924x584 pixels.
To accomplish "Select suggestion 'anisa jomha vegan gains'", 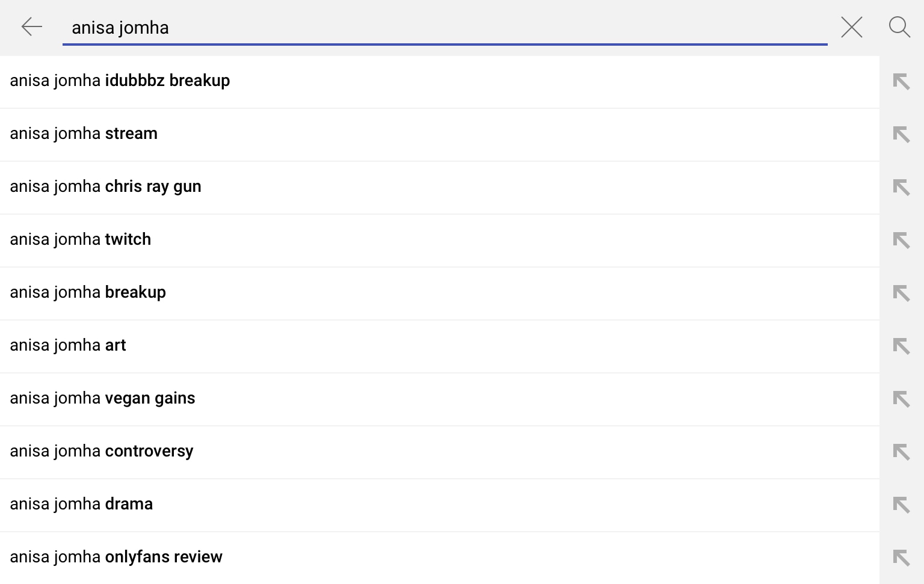I will [x=440, y=399].
